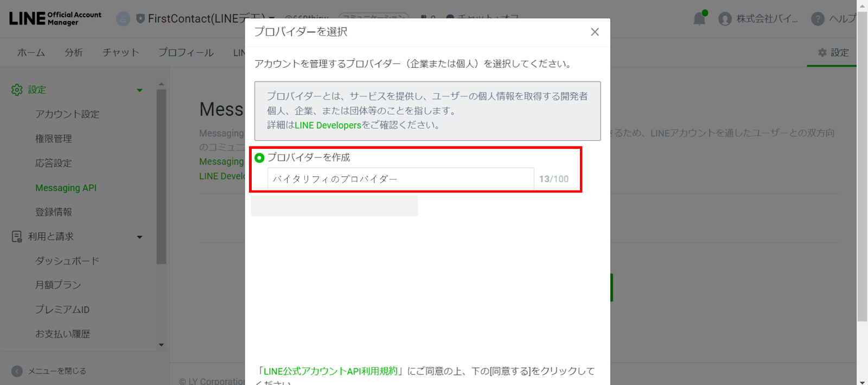
Task: Click the company account name text
Action: 767,19
